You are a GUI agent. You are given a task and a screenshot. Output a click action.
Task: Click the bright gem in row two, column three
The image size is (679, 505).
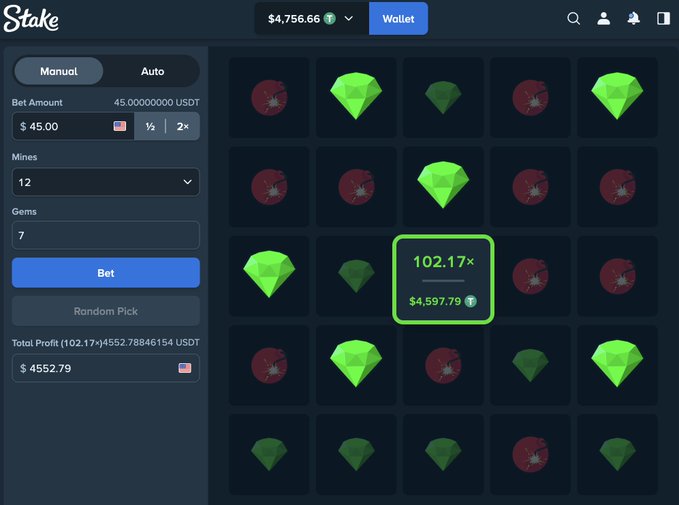click(443, 187)
